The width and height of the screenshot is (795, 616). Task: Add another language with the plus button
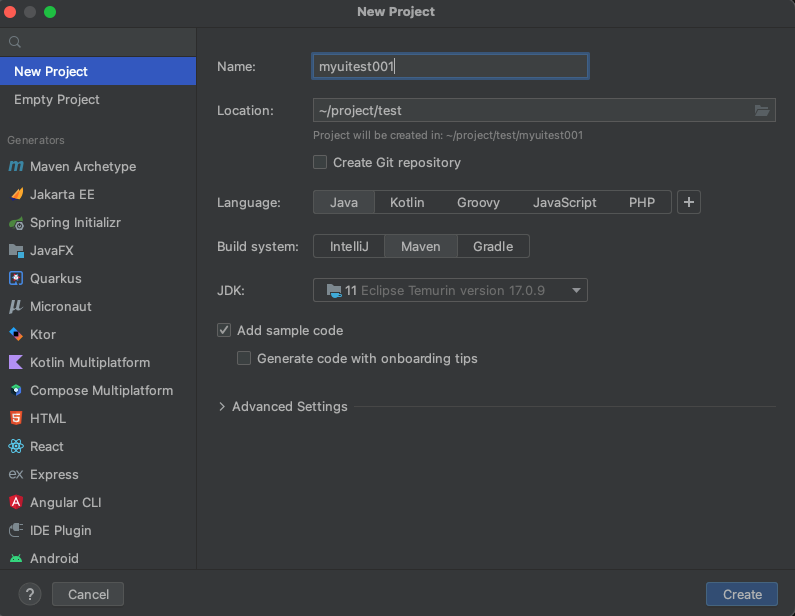pyautogui.click(x=689, y=202)
